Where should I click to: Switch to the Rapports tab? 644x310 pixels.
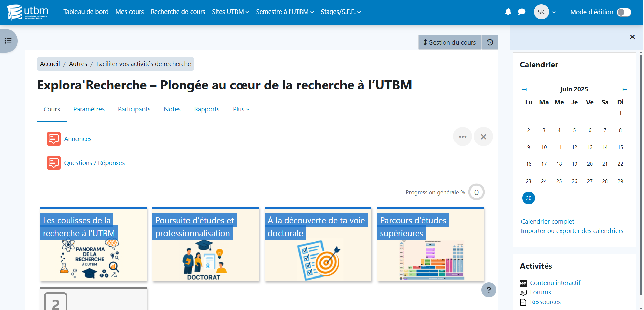[206, 109]
